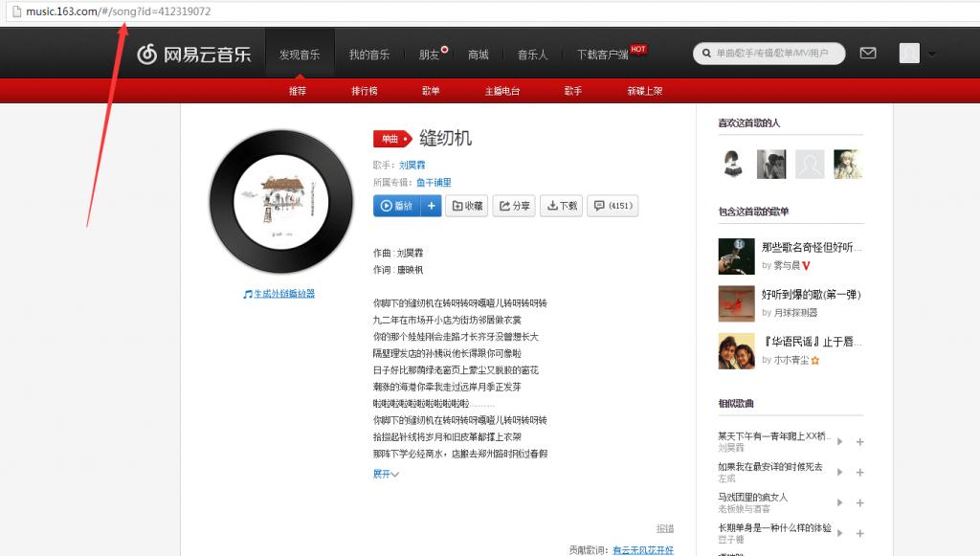Click the page icon in address bar
Screen dimensions: 980x556
pos(16,11)
